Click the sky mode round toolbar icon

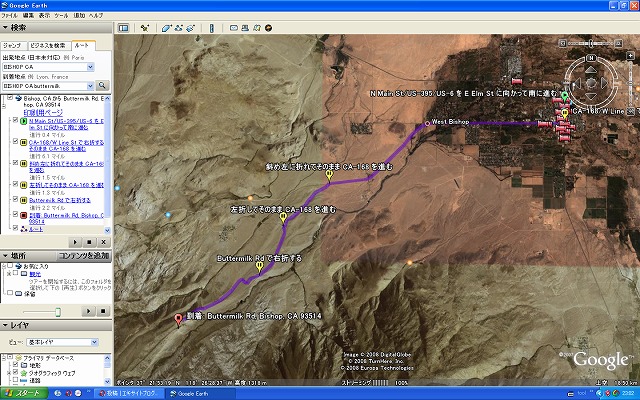[x=269, y=28]
